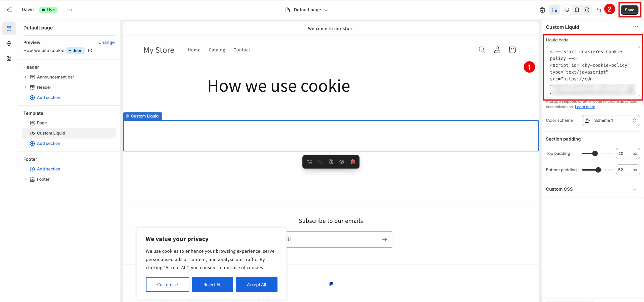Click the Top padding slider handle
Viewport: 644px width, 302px height.
pos(595,153)
